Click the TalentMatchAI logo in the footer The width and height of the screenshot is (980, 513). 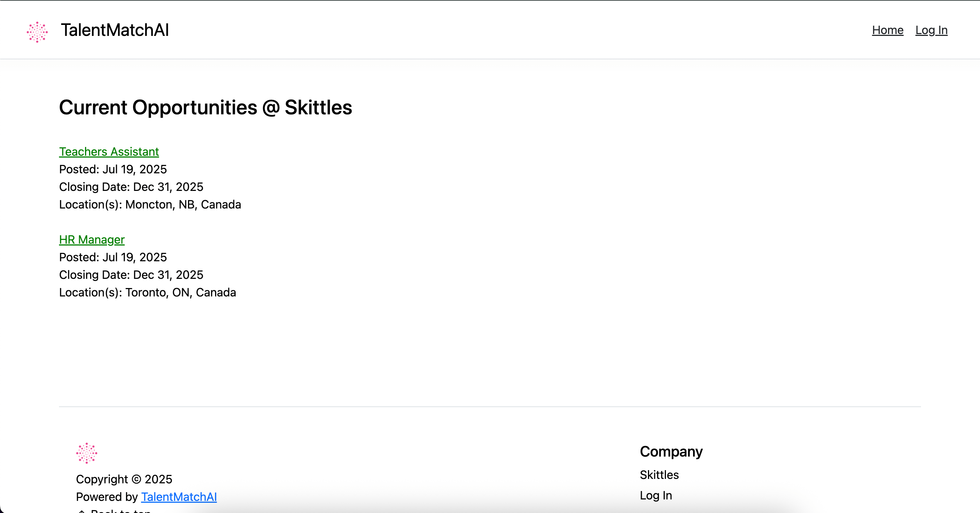(x=87, y=453)
